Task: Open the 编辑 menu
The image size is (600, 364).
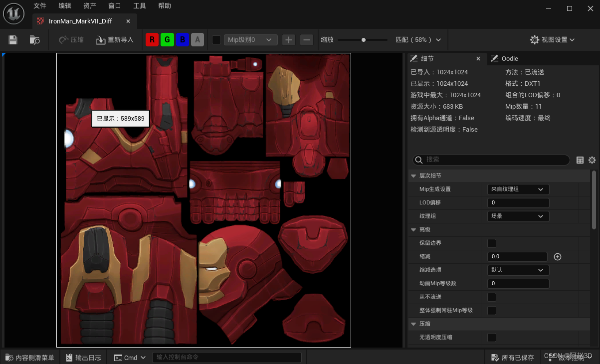Action: [x=65, y=6]
